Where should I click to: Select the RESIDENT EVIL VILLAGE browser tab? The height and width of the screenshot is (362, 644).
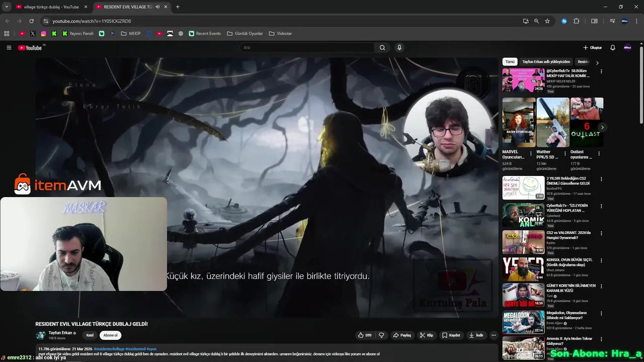132,7
